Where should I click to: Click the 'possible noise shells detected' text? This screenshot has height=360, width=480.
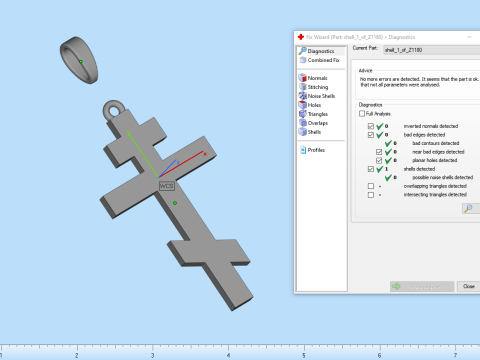tap(443, 177)
